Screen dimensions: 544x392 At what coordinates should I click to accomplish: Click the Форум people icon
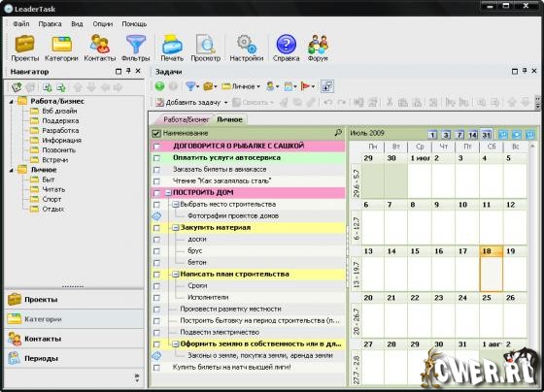click(x=318, y=49)
